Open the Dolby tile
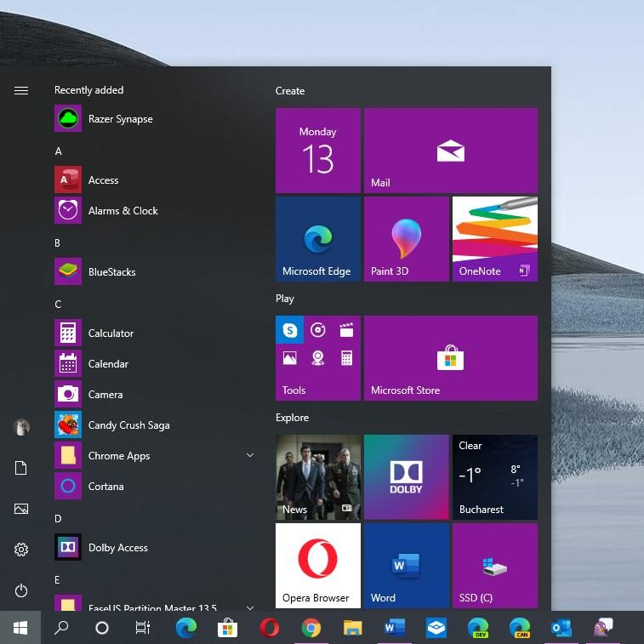Viewport: 644px width, 644px height. pos(406,477)
